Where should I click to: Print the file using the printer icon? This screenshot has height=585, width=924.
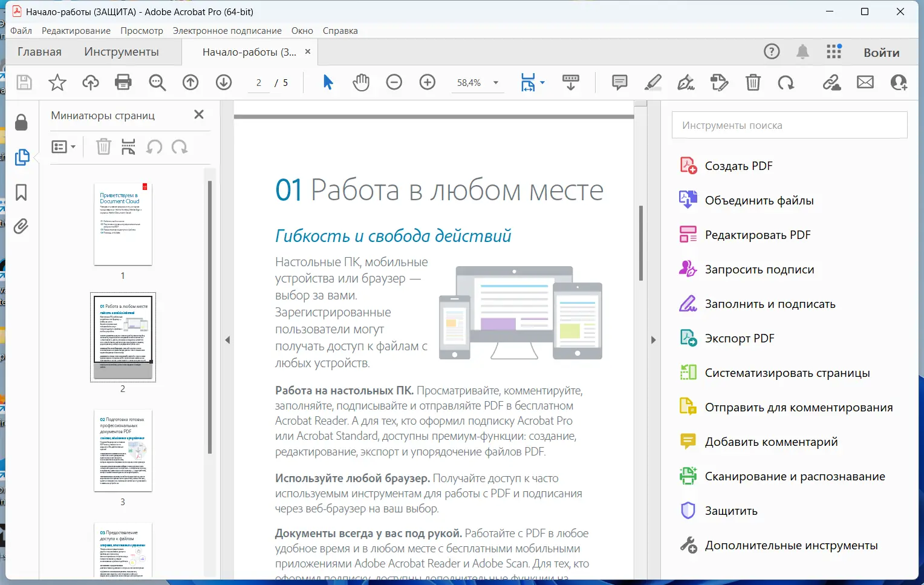tap(123, 82)
